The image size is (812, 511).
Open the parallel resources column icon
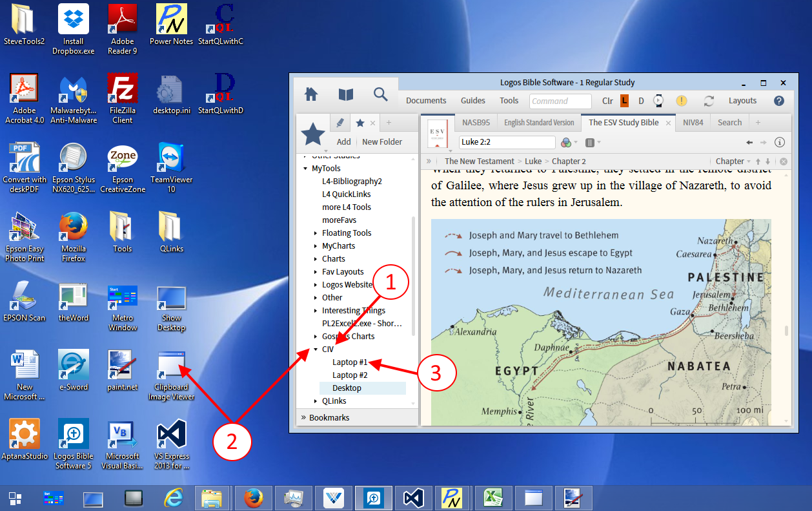(589, 142)
